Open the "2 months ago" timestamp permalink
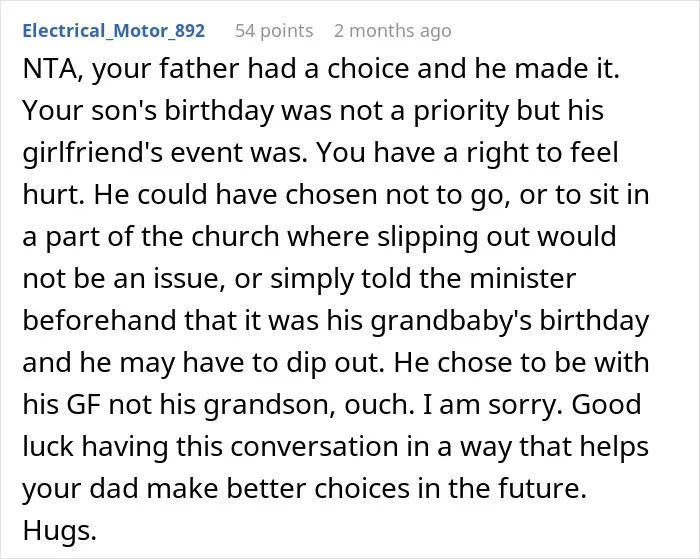700x559 pixels. pyautogui.click(x=393, y=31)
